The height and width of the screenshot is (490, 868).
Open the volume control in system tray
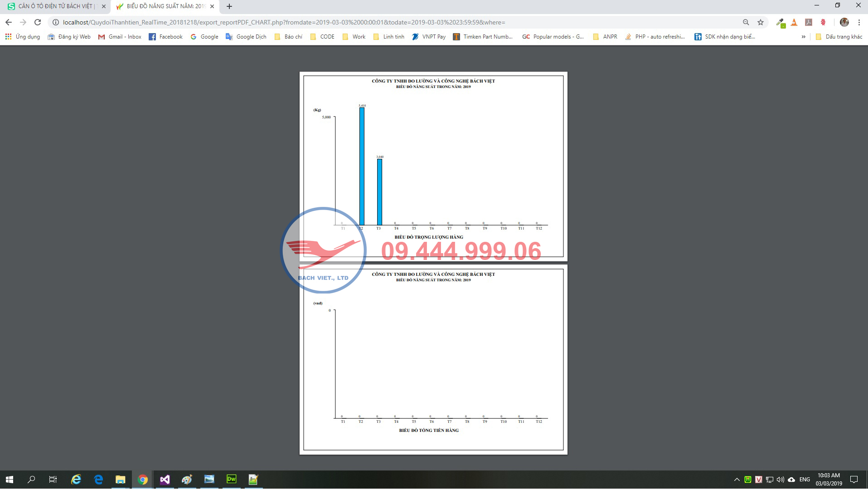tap(780, 480)
